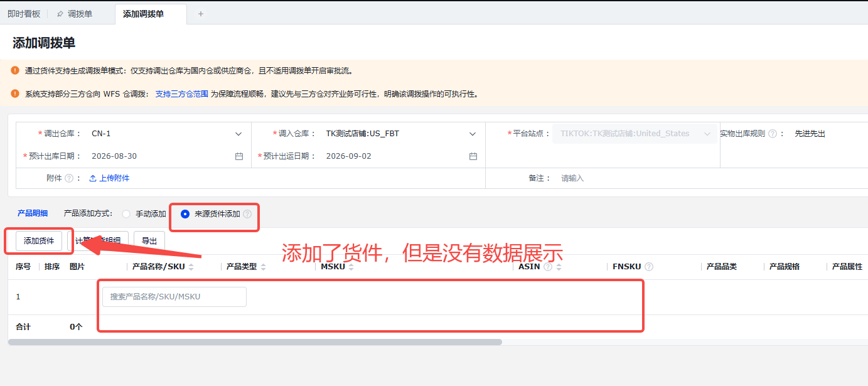Screen dimensions: 868x386
Task: Open the 支持三方仓范围 link
Action: (182, 94)
